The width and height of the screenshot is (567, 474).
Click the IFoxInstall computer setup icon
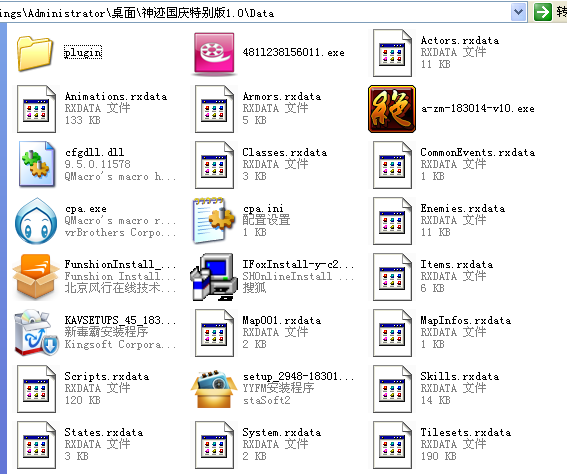(x=213, y=277)
